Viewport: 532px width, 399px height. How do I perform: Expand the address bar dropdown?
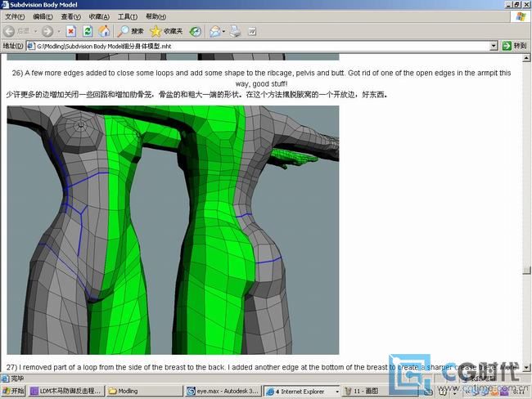(494, 46)
